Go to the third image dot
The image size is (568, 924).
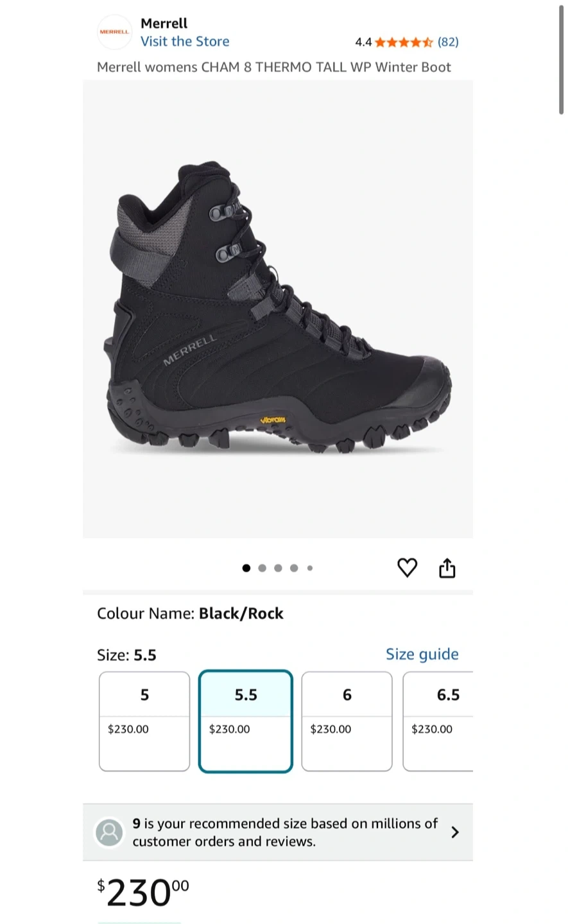click(x=278, y=568)
